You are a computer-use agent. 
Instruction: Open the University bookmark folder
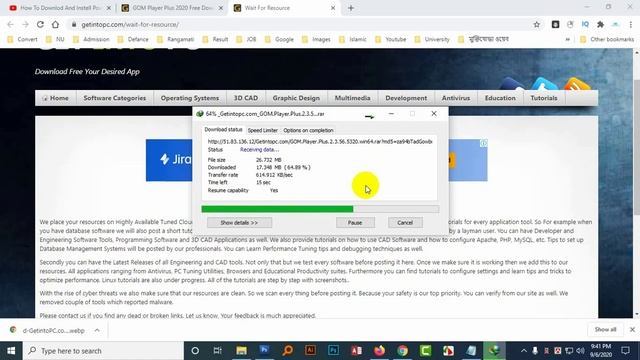coord(432,39)
